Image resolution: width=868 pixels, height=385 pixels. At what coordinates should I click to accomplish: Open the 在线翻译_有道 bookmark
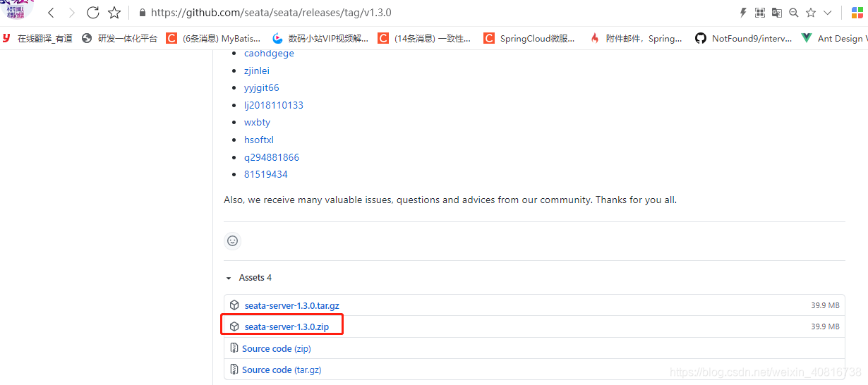[x=37, y=38]
